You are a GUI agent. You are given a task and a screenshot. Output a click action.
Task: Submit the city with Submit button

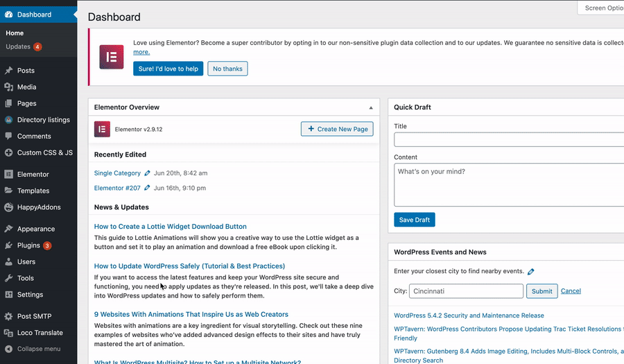pyautogui.click(x=542, y=291)
